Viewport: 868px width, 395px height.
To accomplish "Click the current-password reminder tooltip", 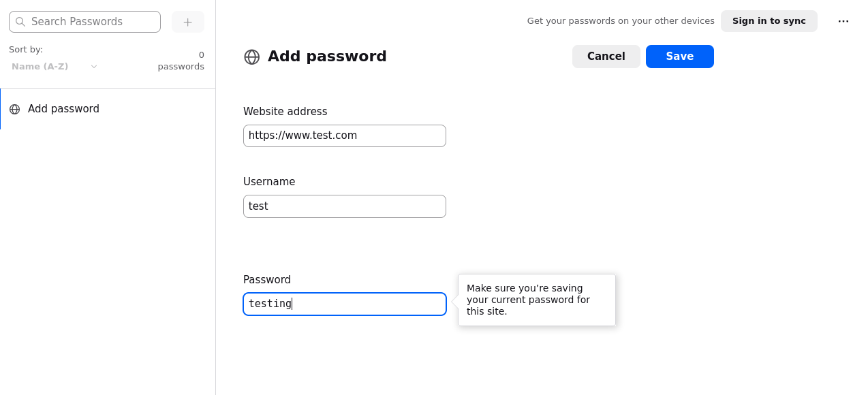I will (536, 300).
